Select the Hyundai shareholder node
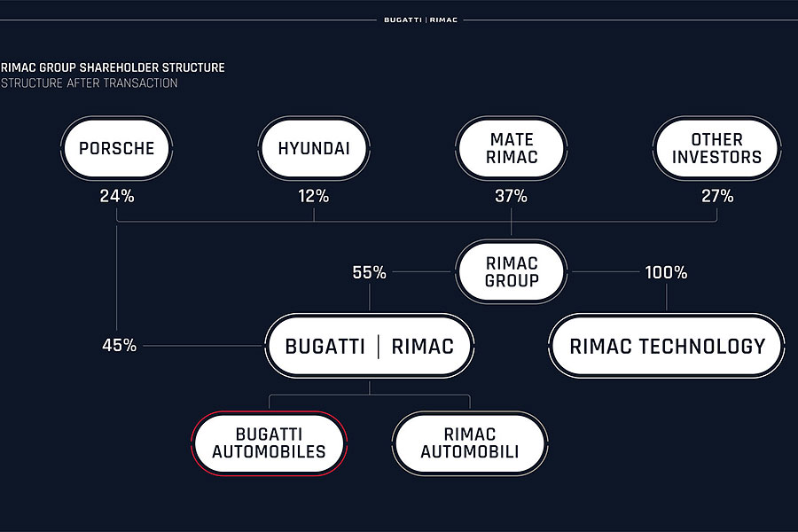 pos(314,148)
